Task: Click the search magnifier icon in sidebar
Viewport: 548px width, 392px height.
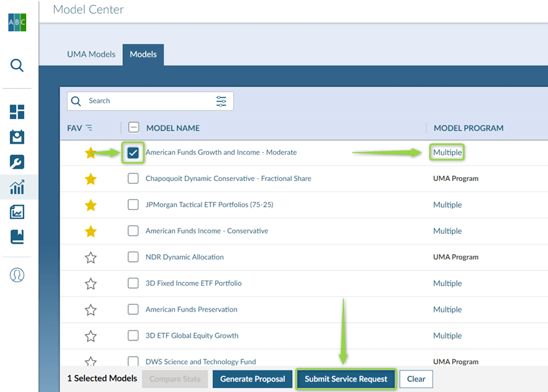Action: (18, 65)
